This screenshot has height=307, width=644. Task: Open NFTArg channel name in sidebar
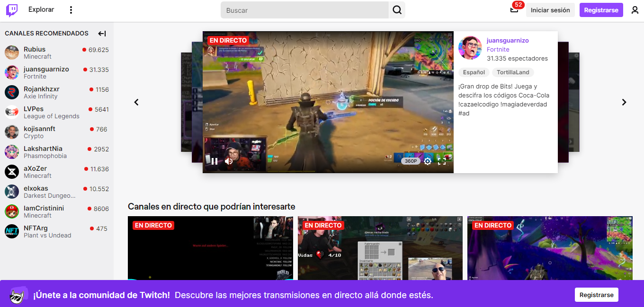coord(36,228)
